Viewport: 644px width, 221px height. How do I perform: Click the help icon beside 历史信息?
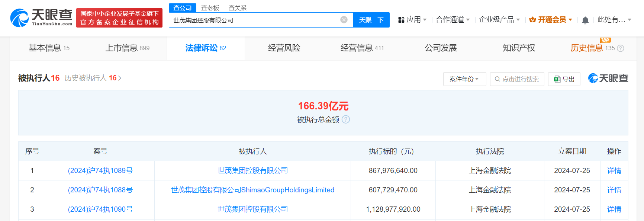(621, 48)
